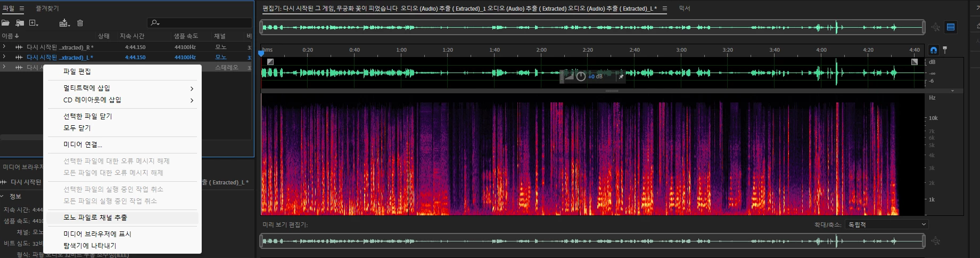The image size is (980, 258).
Task: Click the HUD volume gain knob
Action: tap(581, 77)
